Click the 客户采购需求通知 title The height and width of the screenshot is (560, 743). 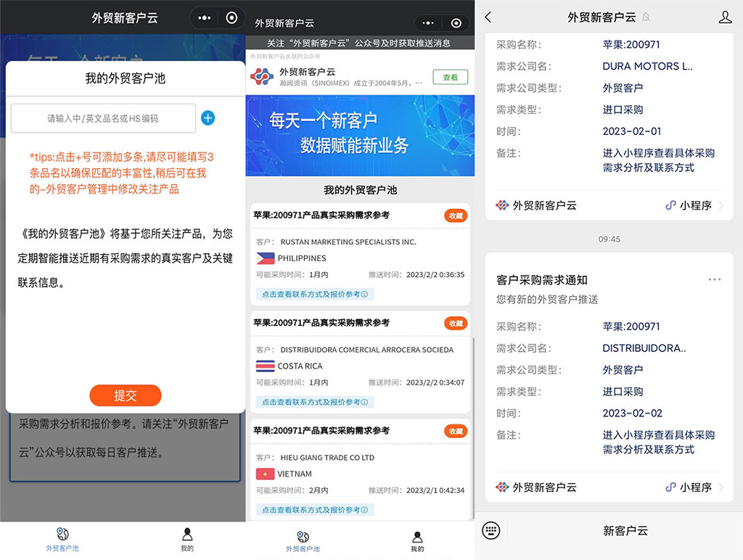tap(541, 280)
